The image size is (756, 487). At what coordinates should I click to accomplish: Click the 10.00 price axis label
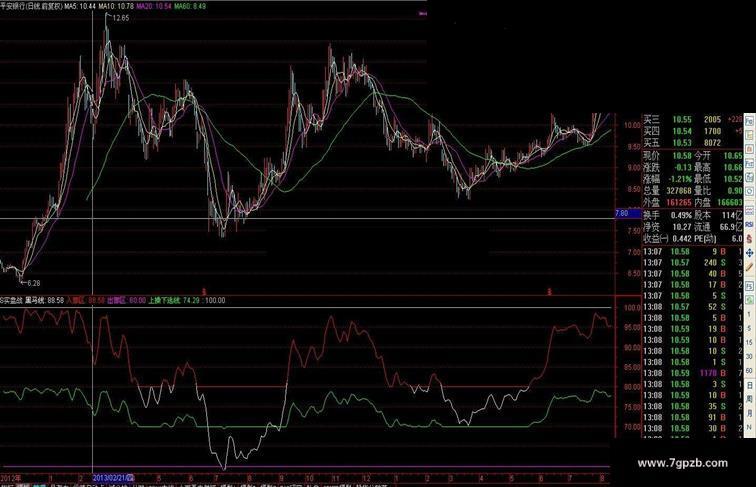click(x=632, y=125)
